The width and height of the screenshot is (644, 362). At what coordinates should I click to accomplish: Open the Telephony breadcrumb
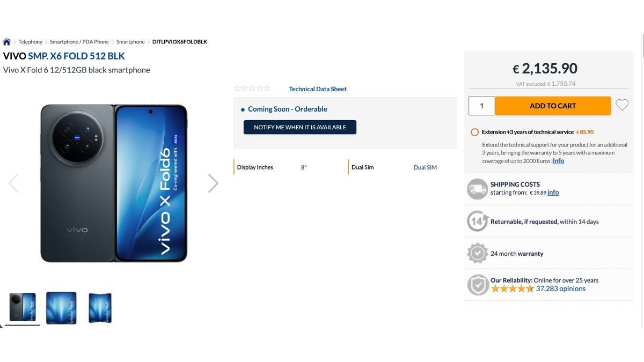pos(31,42)
